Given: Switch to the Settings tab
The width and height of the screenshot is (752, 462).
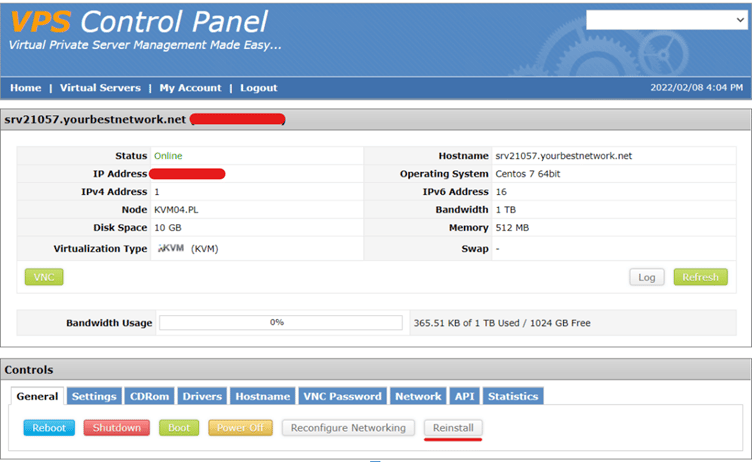Looking at the screenshot, I should (x=94, y=396).
